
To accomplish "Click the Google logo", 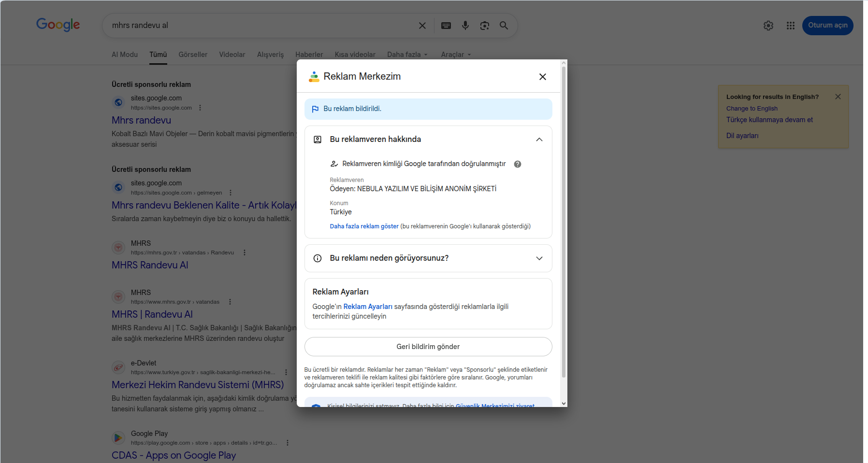I will point(58,25).
